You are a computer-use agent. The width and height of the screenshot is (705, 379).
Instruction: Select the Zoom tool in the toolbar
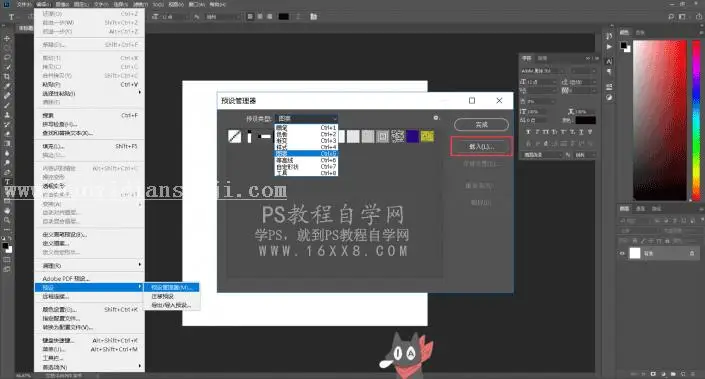[x=7, y=220]
